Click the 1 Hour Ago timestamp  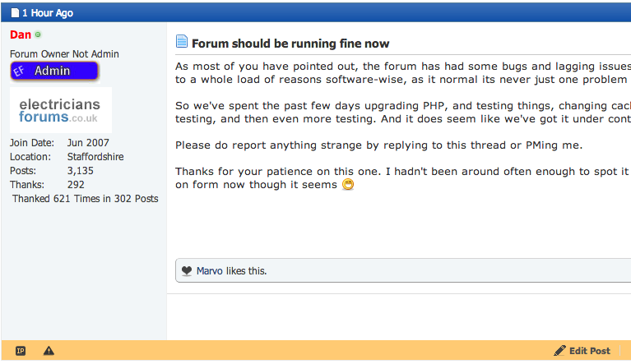click(48, 13)
